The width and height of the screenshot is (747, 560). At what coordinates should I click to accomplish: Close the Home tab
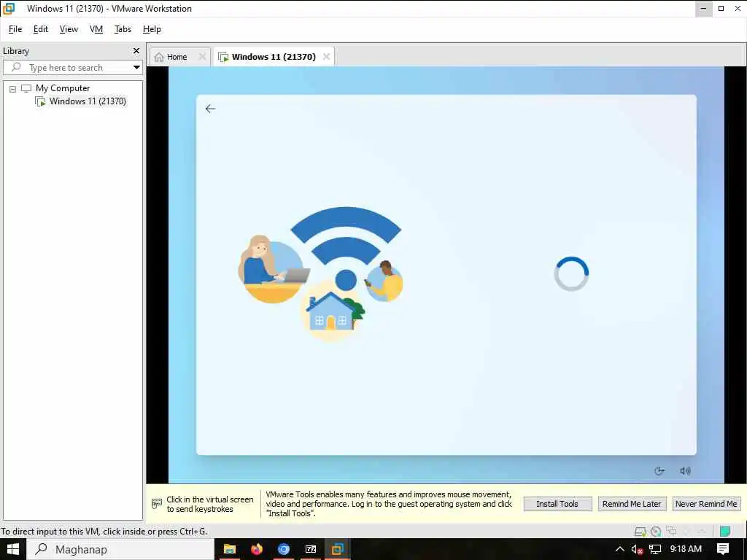click(x=202, y=57)
